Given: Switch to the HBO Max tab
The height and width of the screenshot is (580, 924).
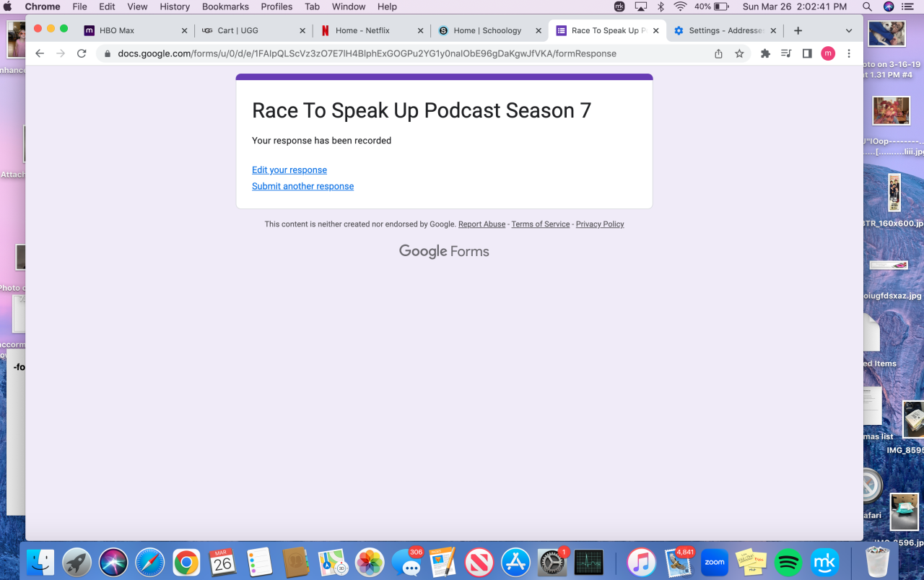Looking at the screenshot, I should pos(135,30).
